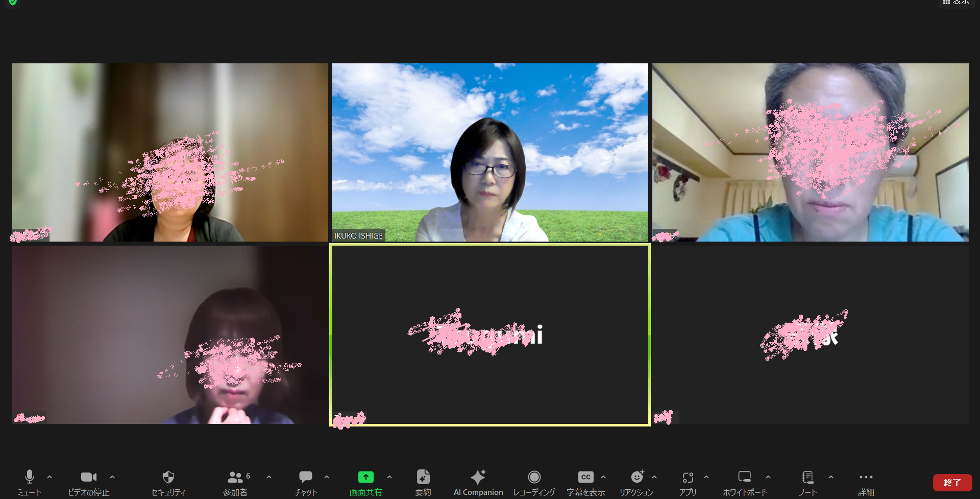Toggle the recording button
980x499 pixels.
(x=534, y=478)
